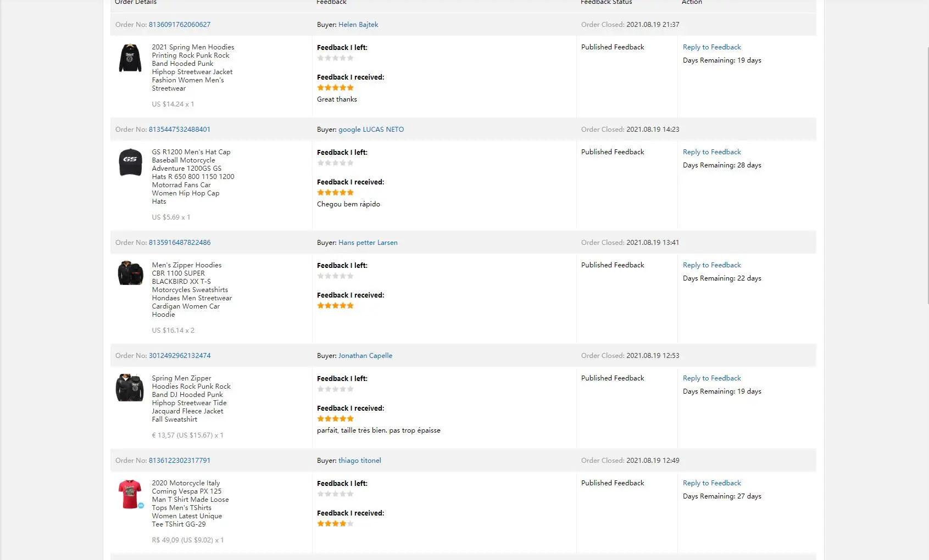
Task: Open order number 8136091762060627
Action: [180, 25]
